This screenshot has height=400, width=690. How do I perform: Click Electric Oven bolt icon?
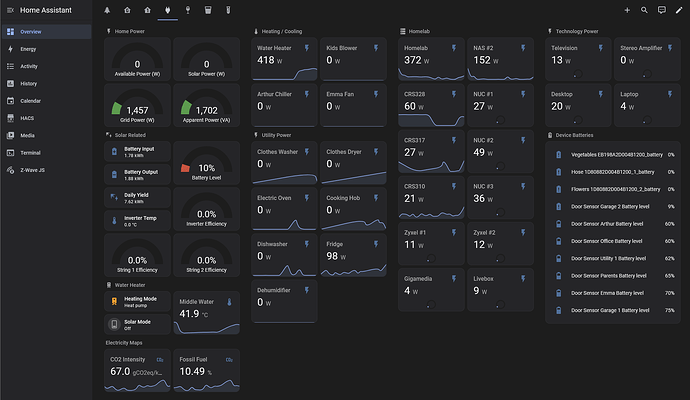tap(307, 198)
